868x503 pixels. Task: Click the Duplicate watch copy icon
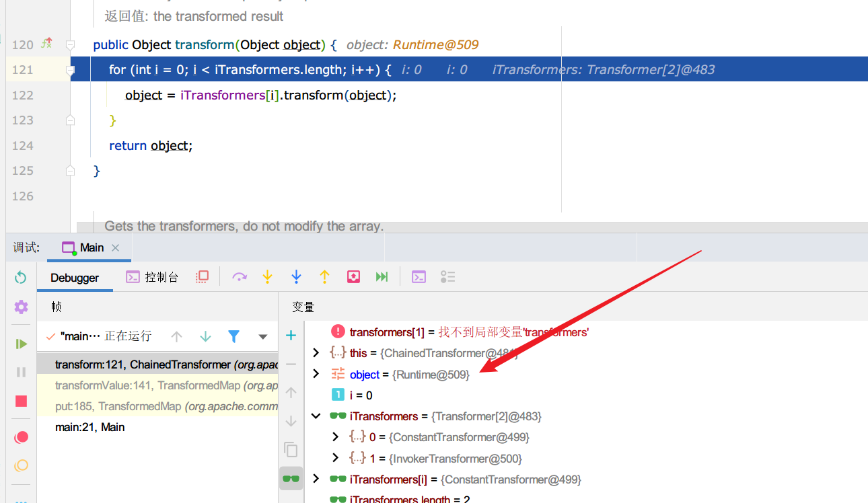291,449
